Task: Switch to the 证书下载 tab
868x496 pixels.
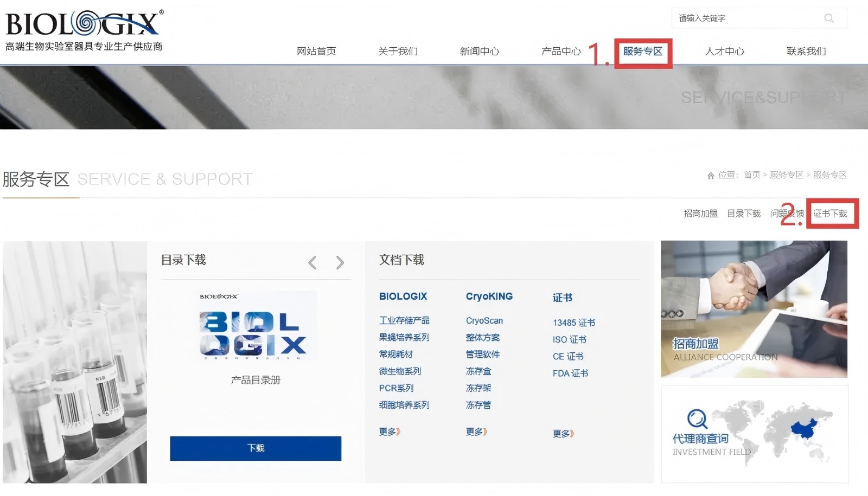Action: [830, 214]
